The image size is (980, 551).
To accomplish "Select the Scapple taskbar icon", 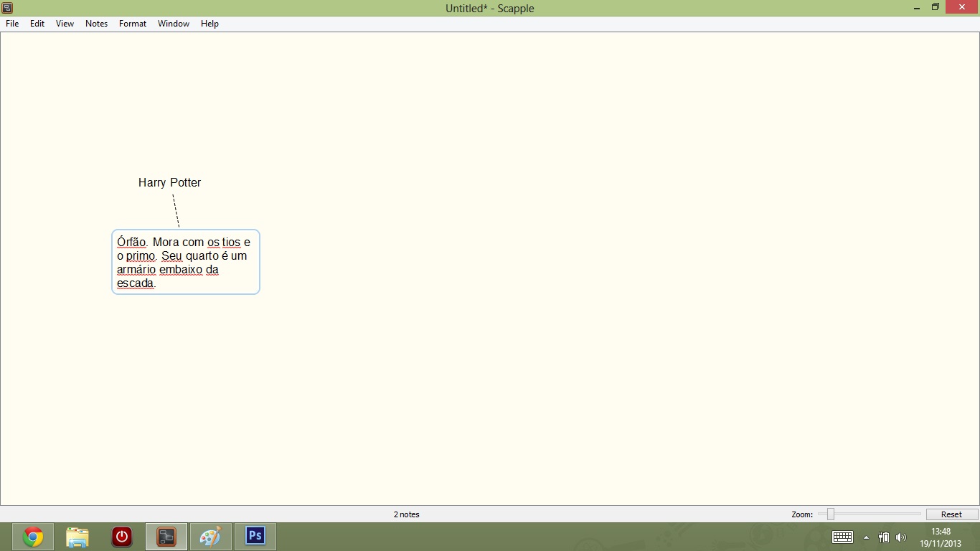I will (x=166, y=537).
